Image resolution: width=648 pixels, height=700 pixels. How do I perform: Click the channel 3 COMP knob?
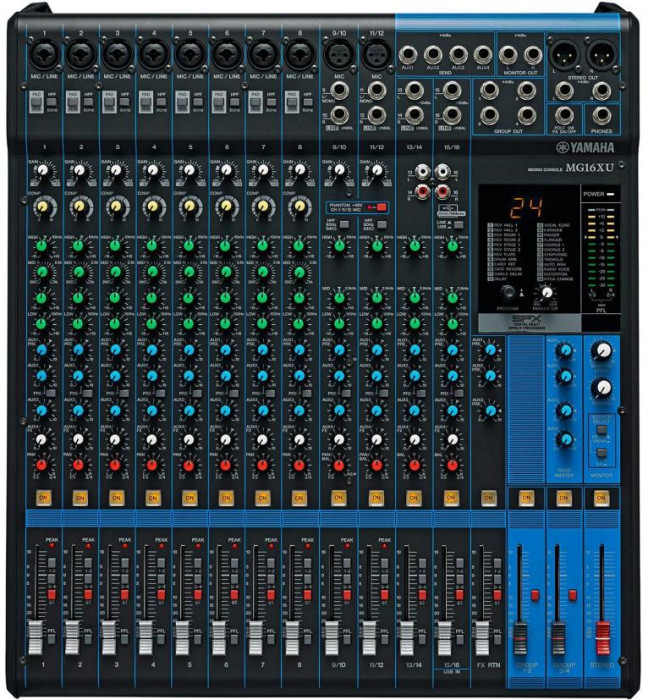(x=115, y=207)
